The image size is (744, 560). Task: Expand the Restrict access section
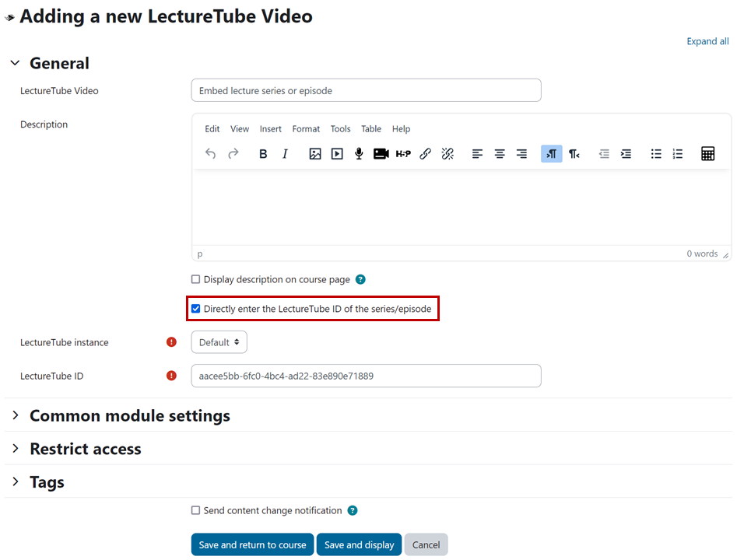point(16,449)
